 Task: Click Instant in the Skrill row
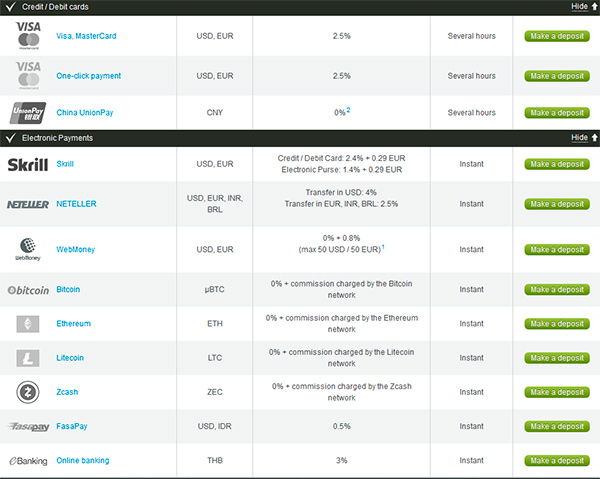pos(471,164)
